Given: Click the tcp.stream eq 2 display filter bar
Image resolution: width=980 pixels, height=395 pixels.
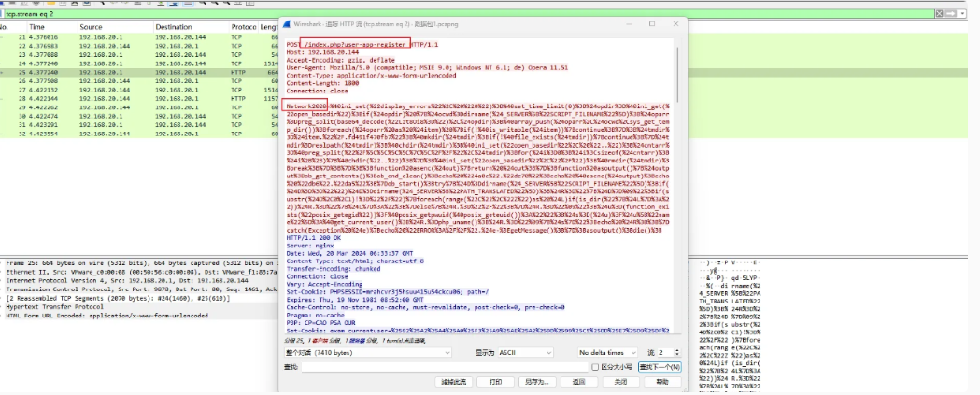Looking at the screenshot, I should pyautogui.click(x=140, y=14).
